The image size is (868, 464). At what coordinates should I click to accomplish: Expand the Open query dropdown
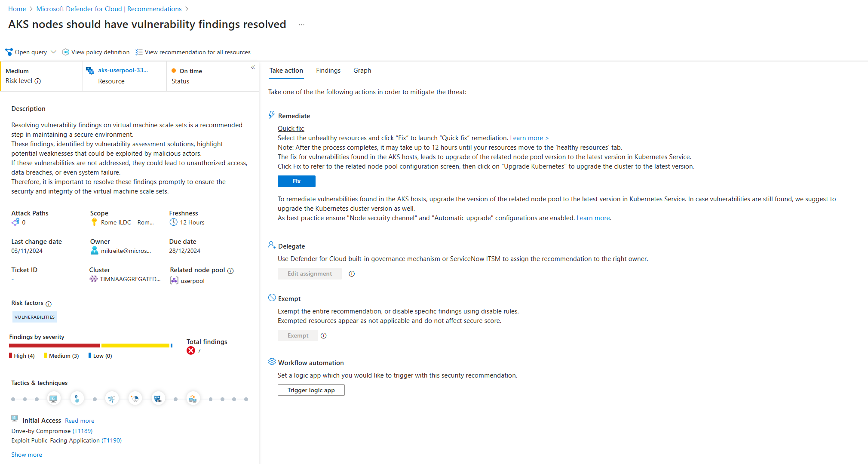[x=53, y=52]
